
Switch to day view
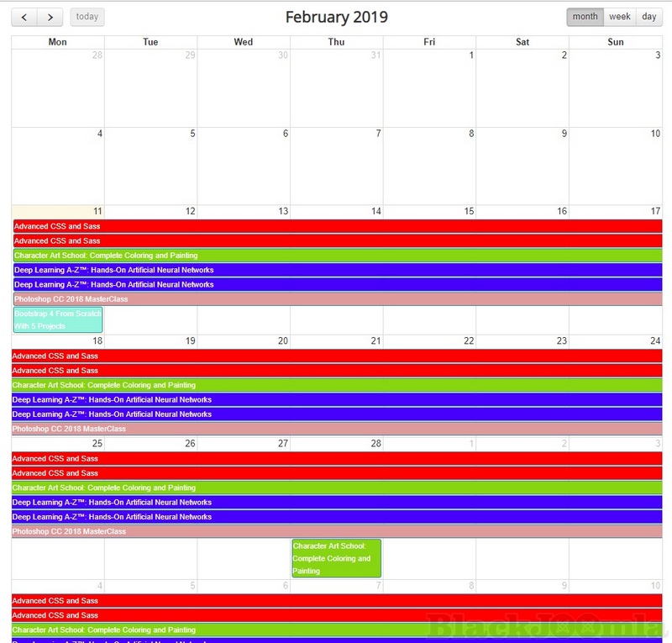[x=649, y=17]
